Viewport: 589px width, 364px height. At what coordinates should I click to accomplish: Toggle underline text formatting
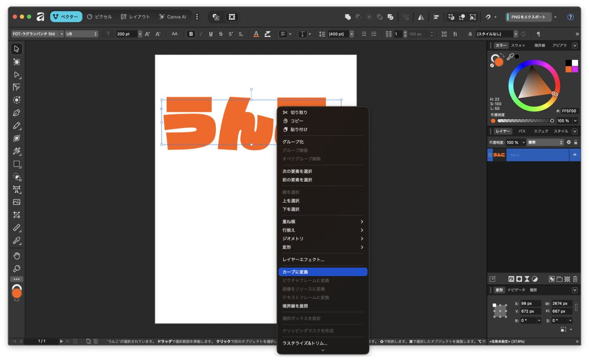pyautogui.click(x=211, y=34)
